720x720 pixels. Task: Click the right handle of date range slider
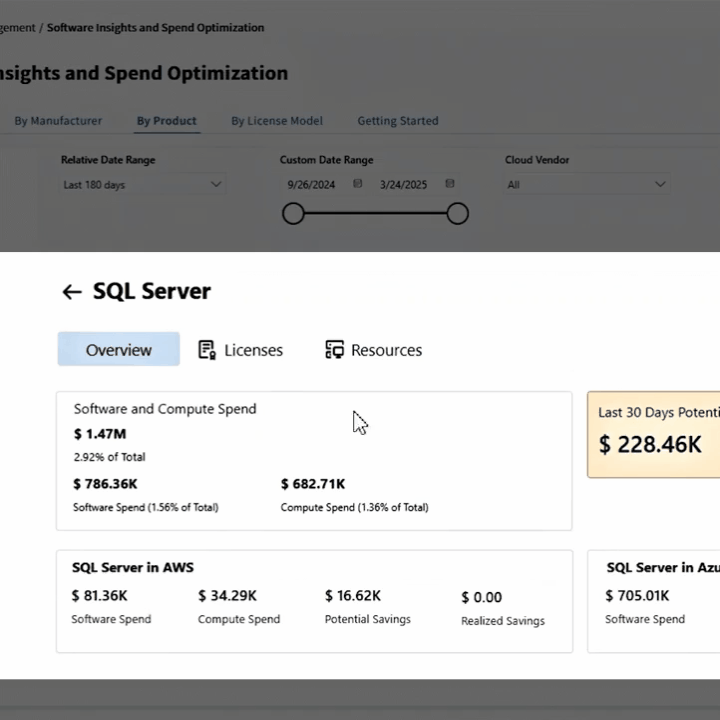click(457, 213)
